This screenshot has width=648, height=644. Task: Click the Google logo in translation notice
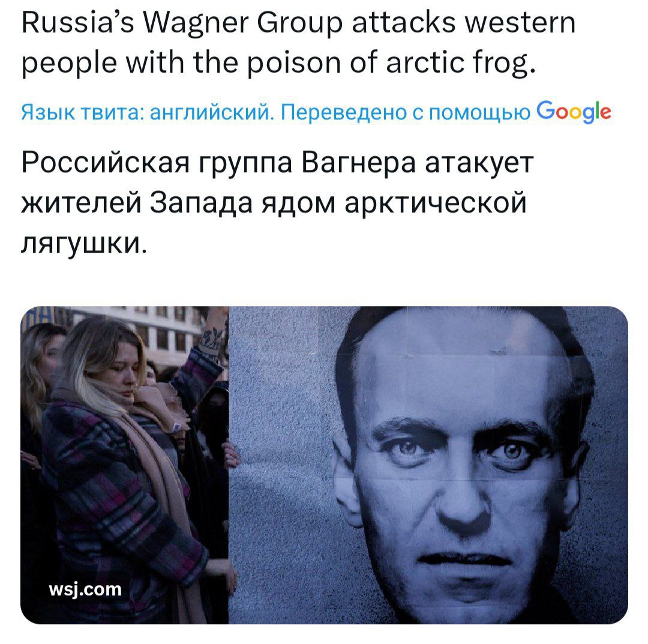tap(574, 112)
